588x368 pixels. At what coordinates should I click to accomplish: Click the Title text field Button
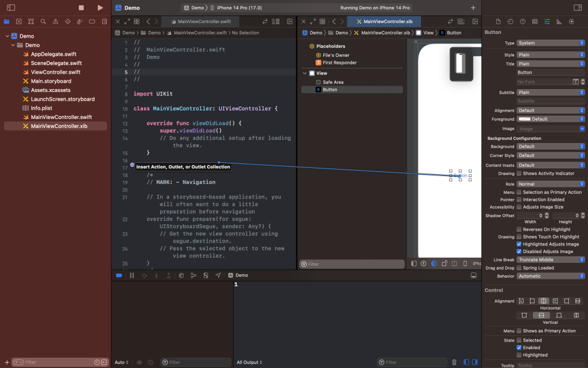[551, 72]
